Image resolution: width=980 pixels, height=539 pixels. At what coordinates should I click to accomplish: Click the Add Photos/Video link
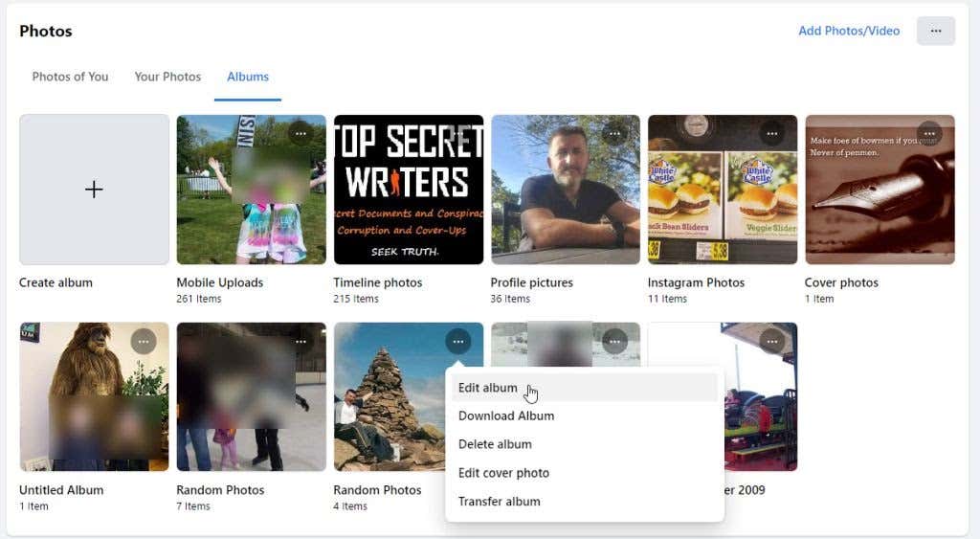(x=849, y=31)
